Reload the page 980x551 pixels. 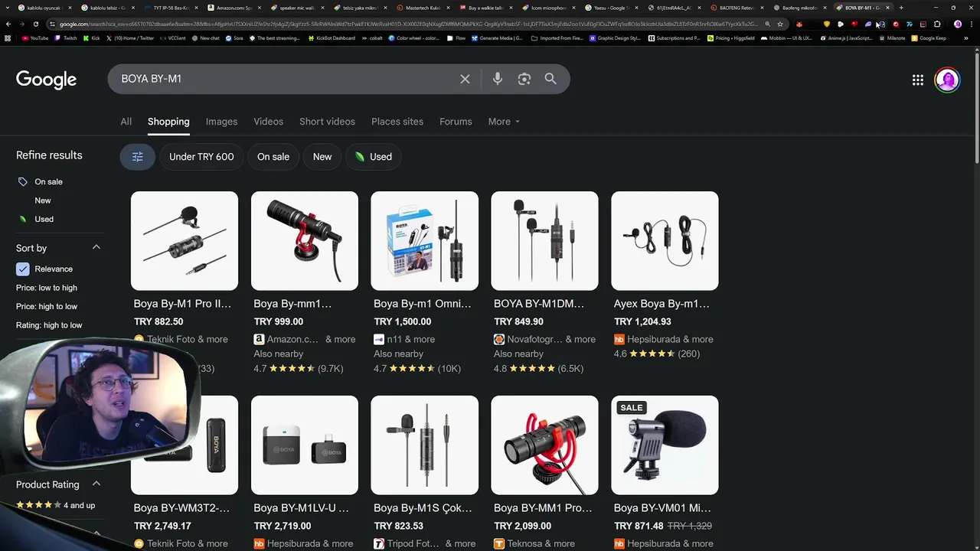pyautogui.click(x=35, y=24)
